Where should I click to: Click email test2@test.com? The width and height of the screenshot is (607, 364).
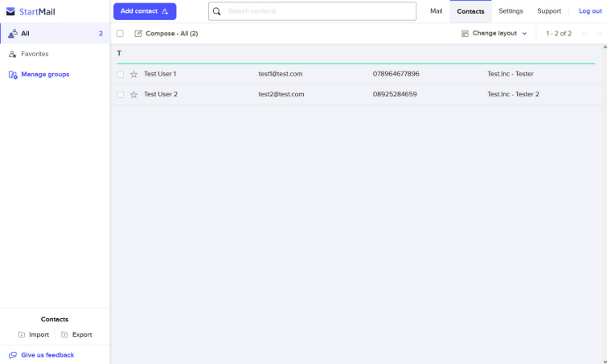coord(281,94)
